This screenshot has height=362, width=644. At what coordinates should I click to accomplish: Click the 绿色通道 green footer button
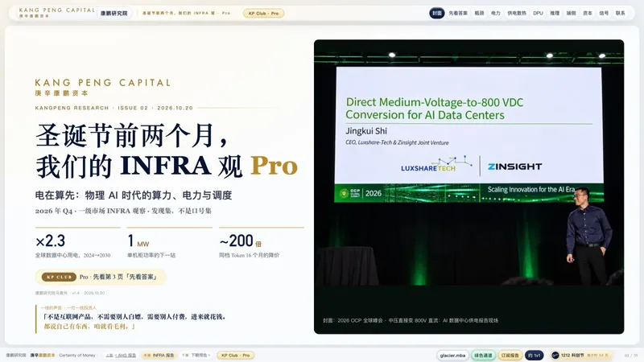point(483,356)
